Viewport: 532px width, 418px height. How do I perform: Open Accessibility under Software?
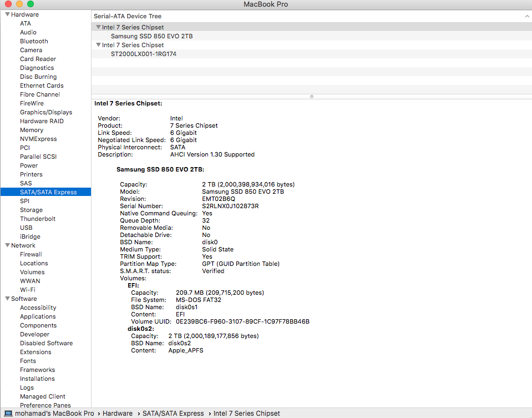[38, 308]
